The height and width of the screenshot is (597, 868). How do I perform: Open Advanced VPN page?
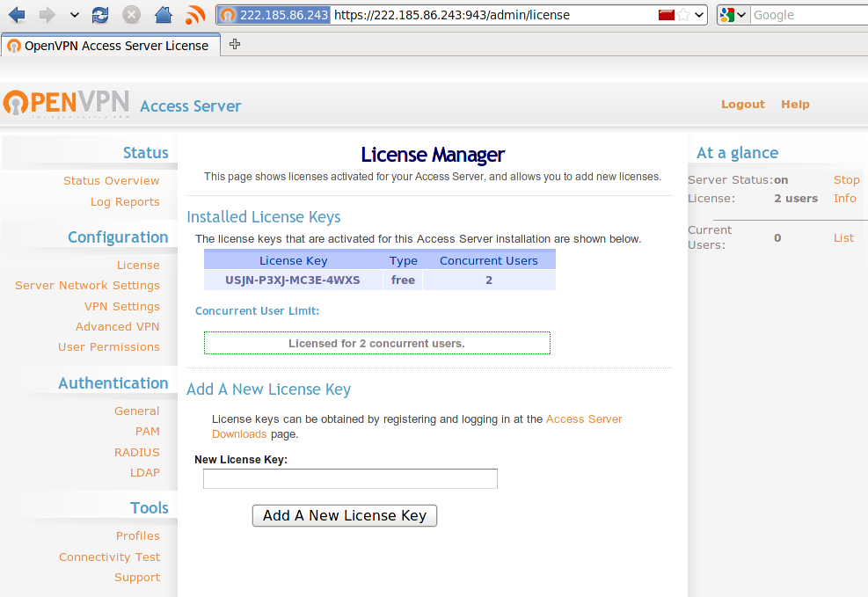(117, 326)
